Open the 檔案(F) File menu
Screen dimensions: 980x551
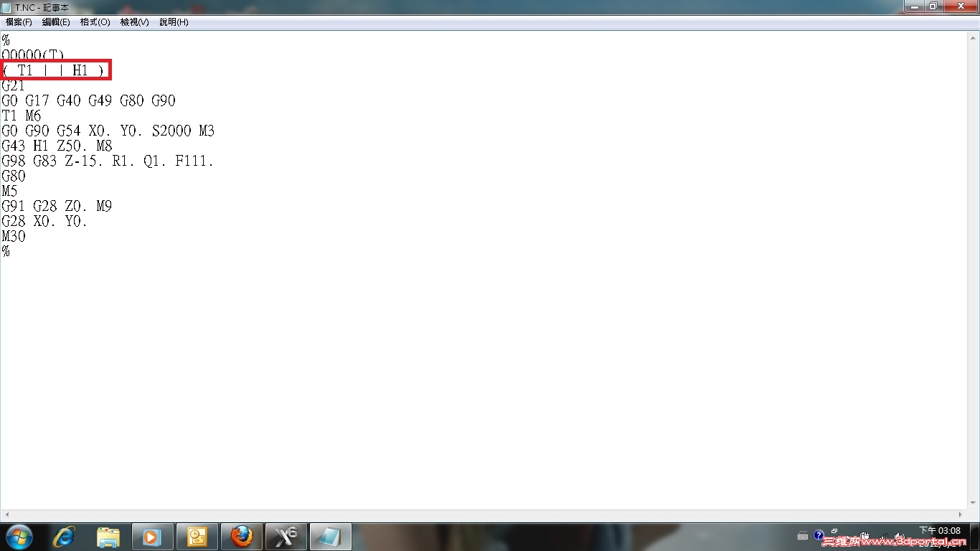[x=19, y=22]
